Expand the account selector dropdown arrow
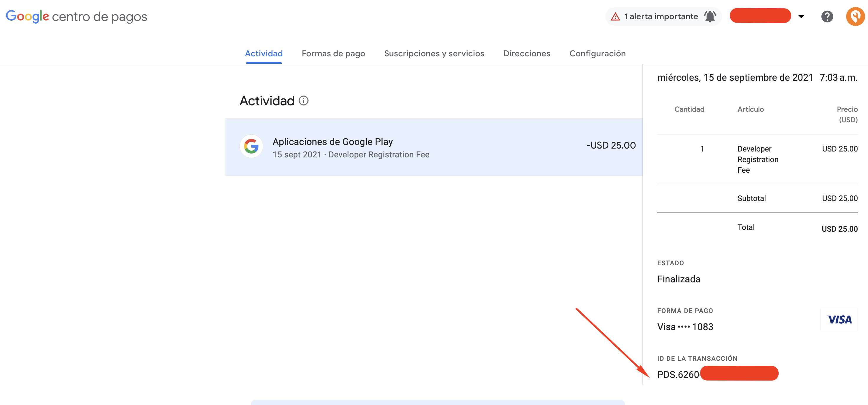Viewport: 868px width, 405px height. click(x=801, y=17)
